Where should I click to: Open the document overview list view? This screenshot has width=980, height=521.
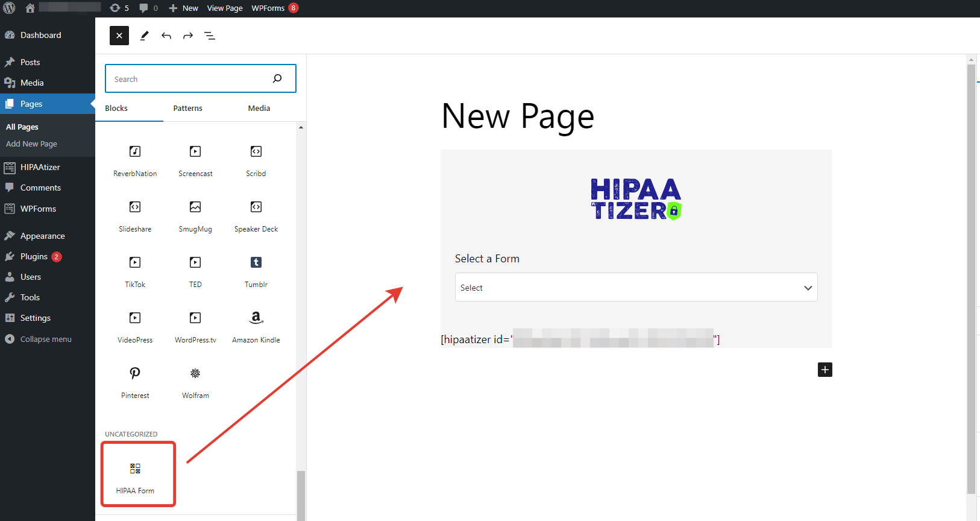click(x=210, y=36)
